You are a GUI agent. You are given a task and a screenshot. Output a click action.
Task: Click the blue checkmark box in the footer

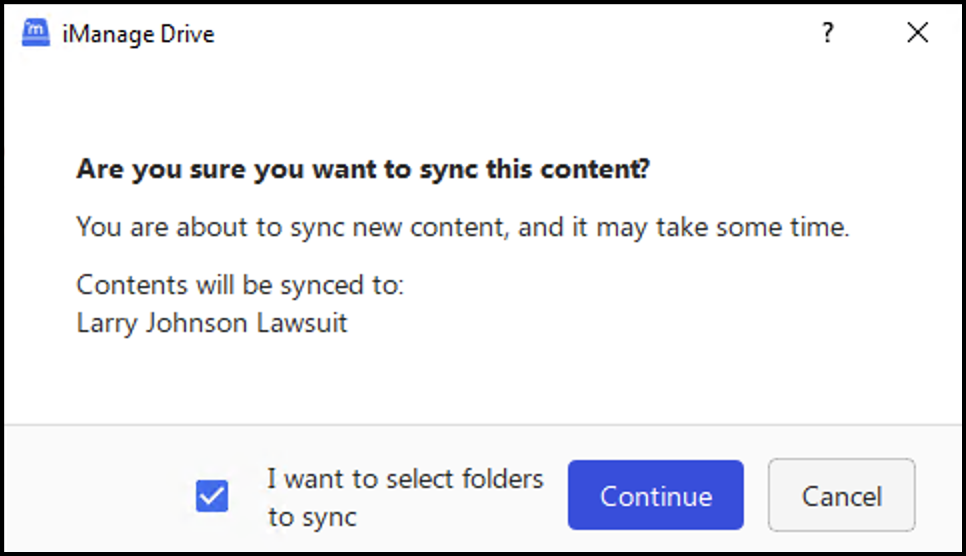[x=212, y=496]
